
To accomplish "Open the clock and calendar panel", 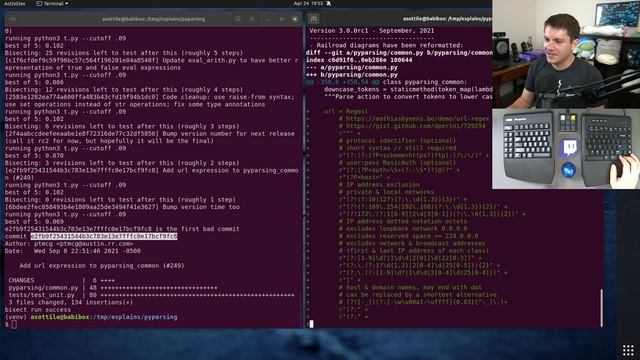I will click(x=308, y=3).
